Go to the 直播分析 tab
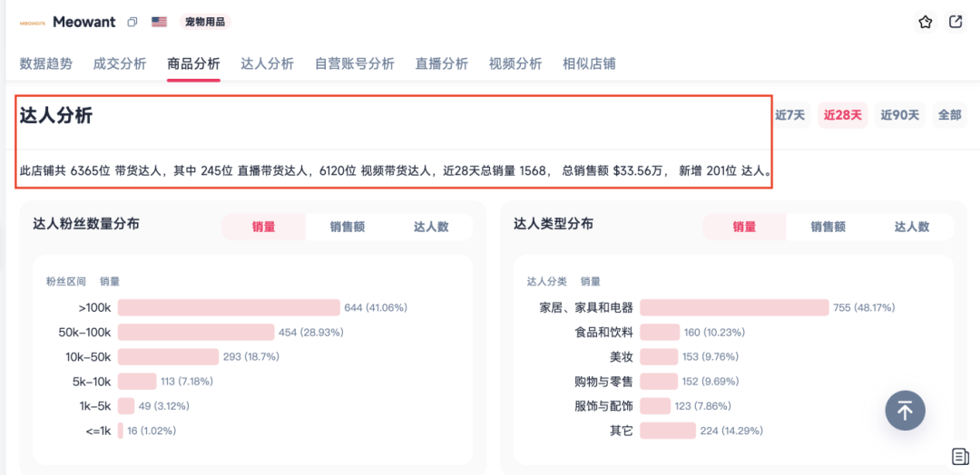Screen dimensions: 980x475 441,63
